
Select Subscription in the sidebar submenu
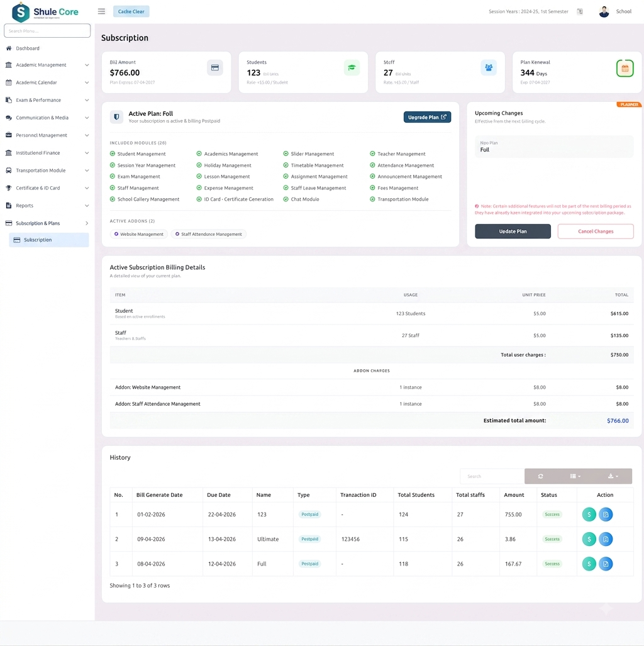coord(49,240)
